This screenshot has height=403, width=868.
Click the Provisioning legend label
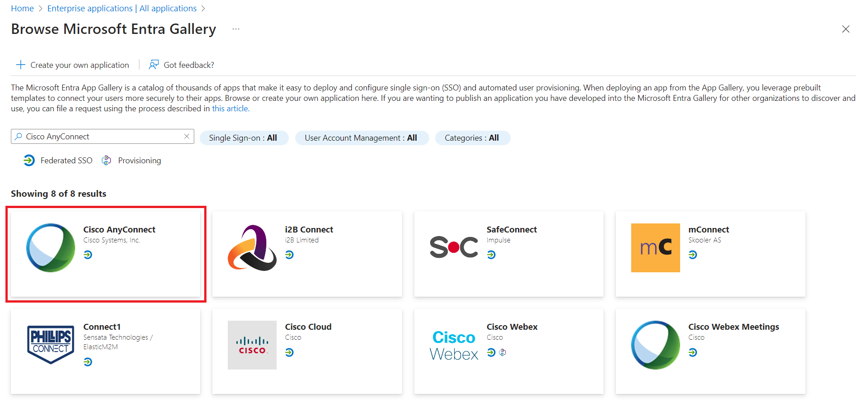139,161
